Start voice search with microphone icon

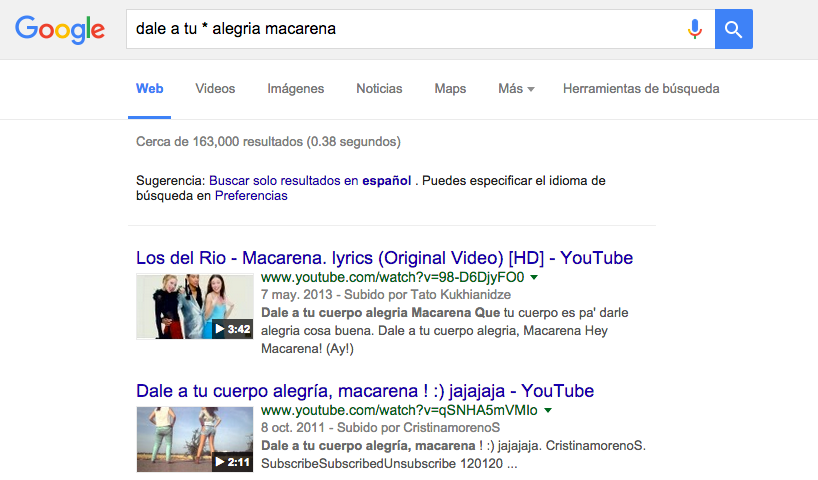(x=694, y=29)
